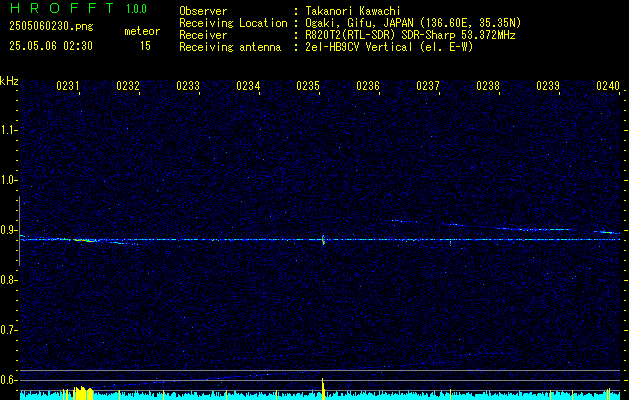Screen dimensions: 629x400
Task: Click the yellow power block below 0231
Action: [x=83, y=393]
